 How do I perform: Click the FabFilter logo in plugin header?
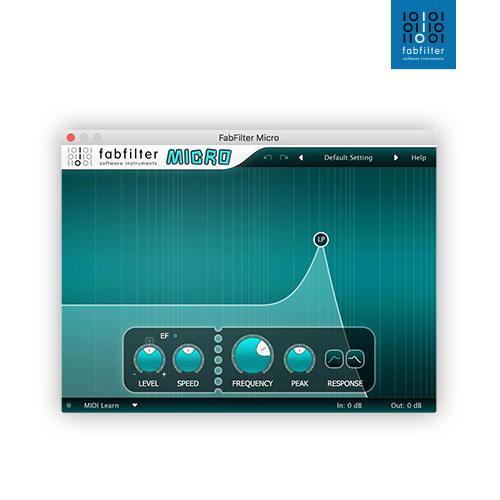pos(112,157)
